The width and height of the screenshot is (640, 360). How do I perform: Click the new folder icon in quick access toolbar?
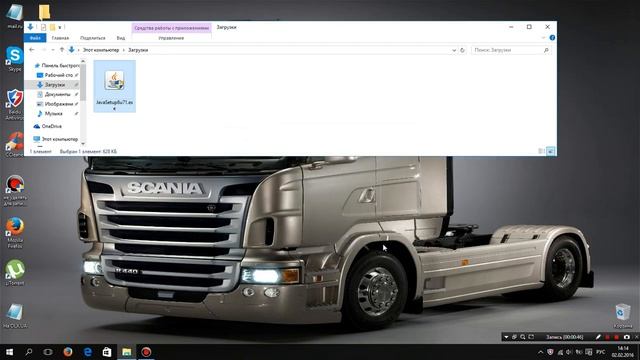pos(52,27)
